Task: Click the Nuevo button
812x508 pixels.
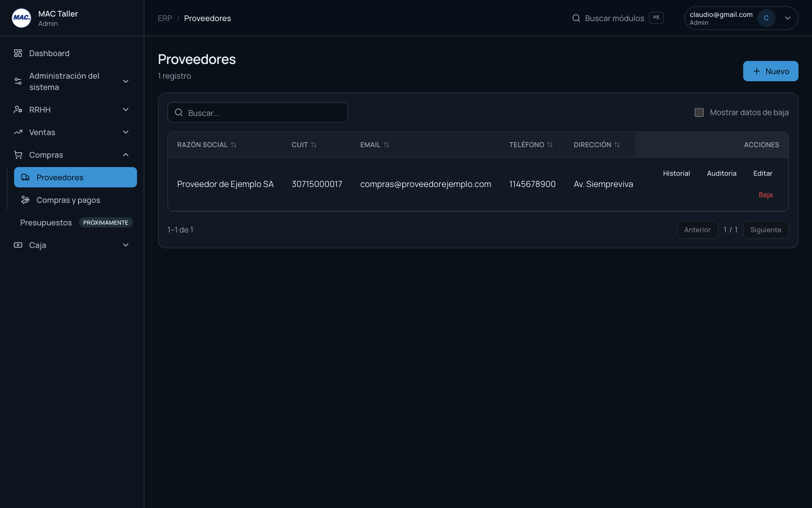Action: pos(771,71)
